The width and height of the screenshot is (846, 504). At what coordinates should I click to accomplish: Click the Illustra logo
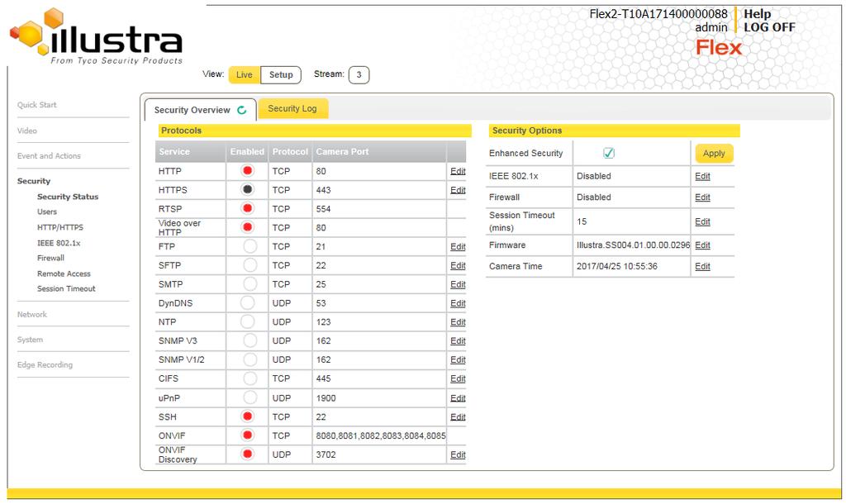click(x=97, y=36)
